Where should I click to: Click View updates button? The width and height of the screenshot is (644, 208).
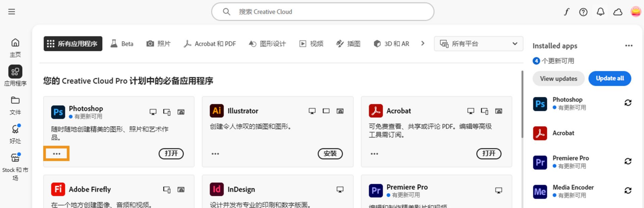click(x=558, y=78)
